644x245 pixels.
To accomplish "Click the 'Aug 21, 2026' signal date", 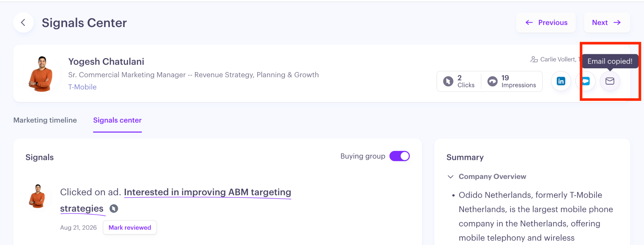I will [x=78, y=228].
